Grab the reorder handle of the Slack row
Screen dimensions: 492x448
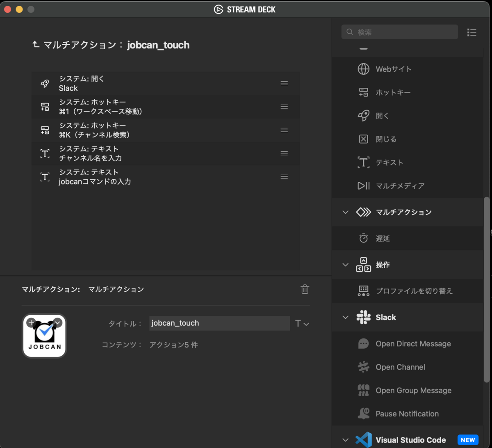(x=284, y=83)
